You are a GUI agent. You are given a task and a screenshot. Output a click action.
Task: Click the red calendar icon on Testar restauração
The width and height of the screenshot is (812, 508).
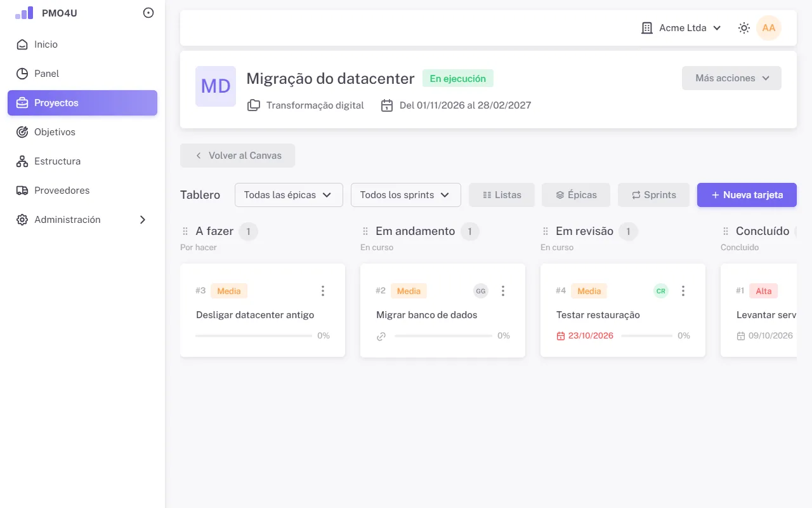561,336
